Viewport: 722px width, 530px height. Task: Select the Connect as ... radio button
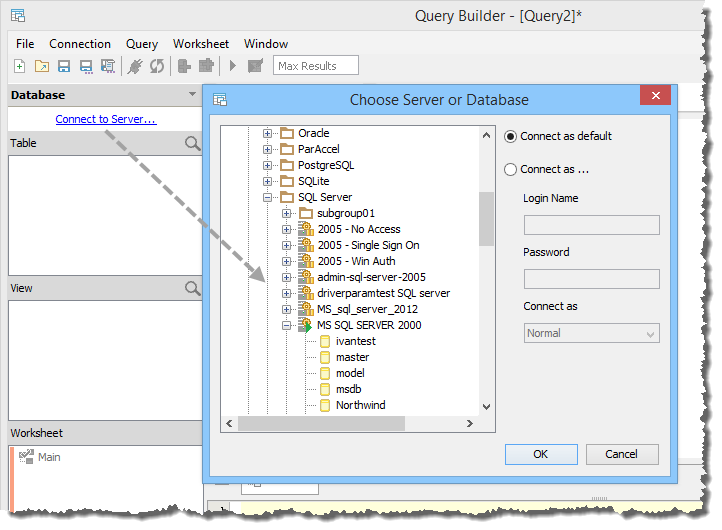pyautogui.click(x=510, y=169)
